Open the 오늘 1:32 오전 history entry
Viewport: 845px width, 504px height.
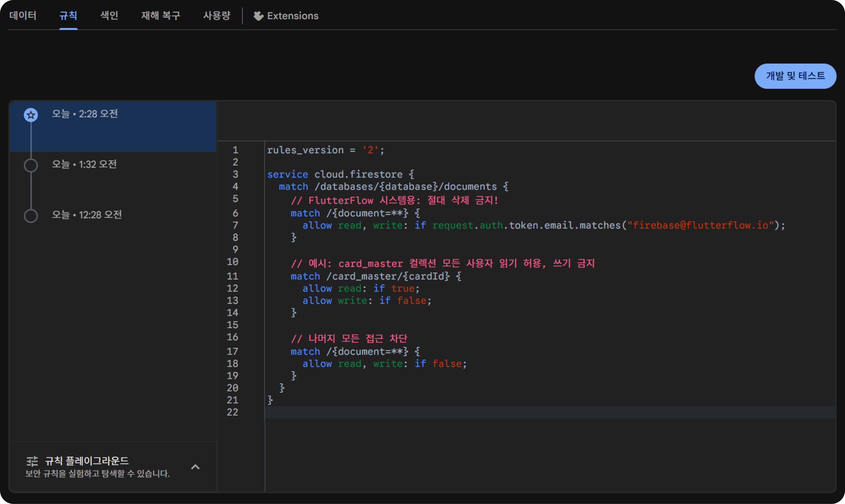coord(84,164)
